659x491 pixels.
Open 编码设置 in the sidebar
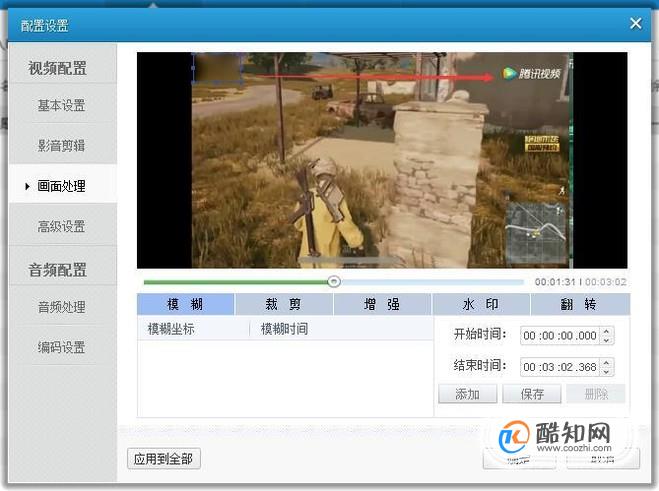(x=61, y=347)
